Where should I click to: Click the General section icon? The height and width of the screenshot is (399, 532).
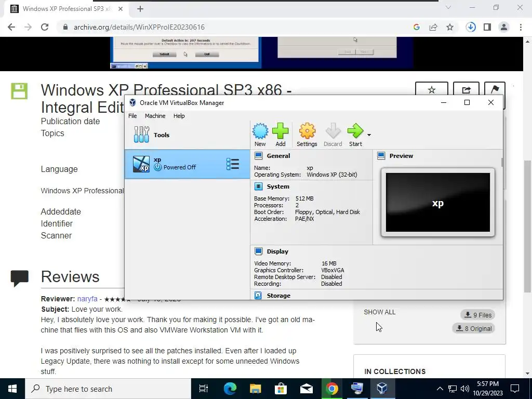(x=259, y=156)
